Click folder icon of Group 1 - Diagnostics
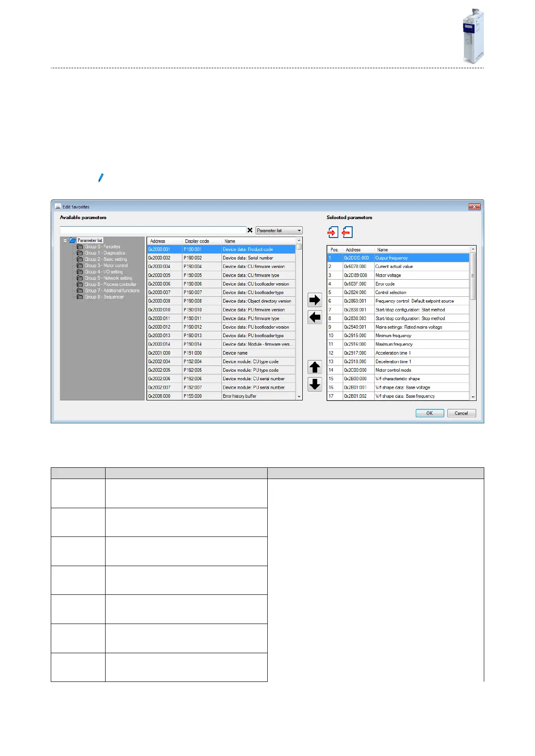The width and height of the screenshot is (535, 756). 80,253
